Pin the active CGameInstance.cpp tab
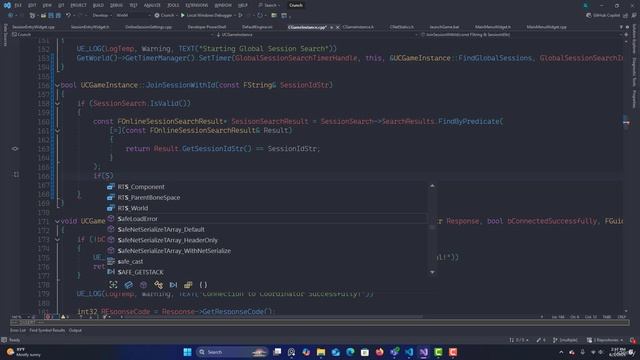The image size is (640, 360). [331, 27]
